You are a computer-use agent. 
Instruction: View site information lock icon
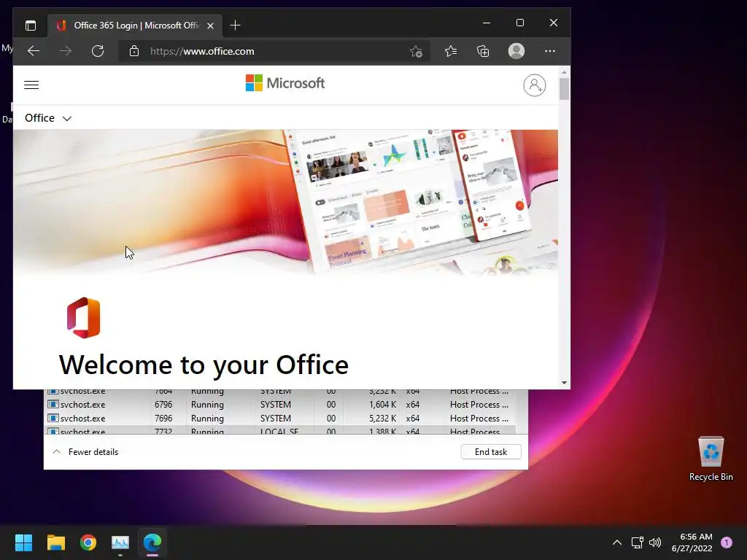134,51
